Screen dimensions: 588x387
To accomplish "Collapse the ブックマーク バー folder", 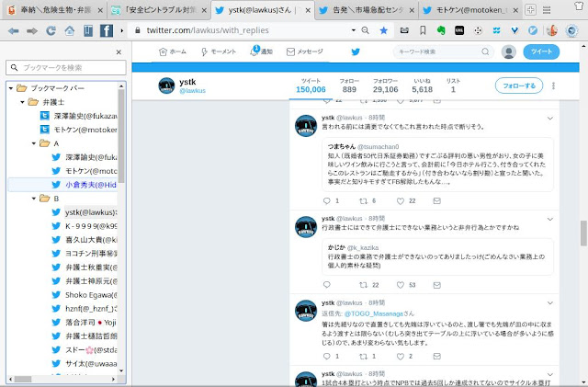I will tap(11, 88).
